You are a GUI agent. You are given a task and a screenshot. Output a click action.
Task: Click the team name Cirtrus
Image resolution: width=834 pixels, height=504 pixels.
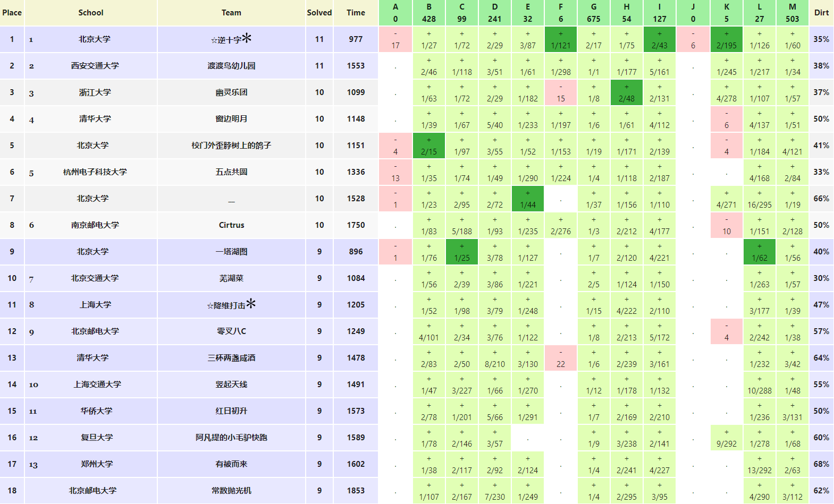pos(231,225)
